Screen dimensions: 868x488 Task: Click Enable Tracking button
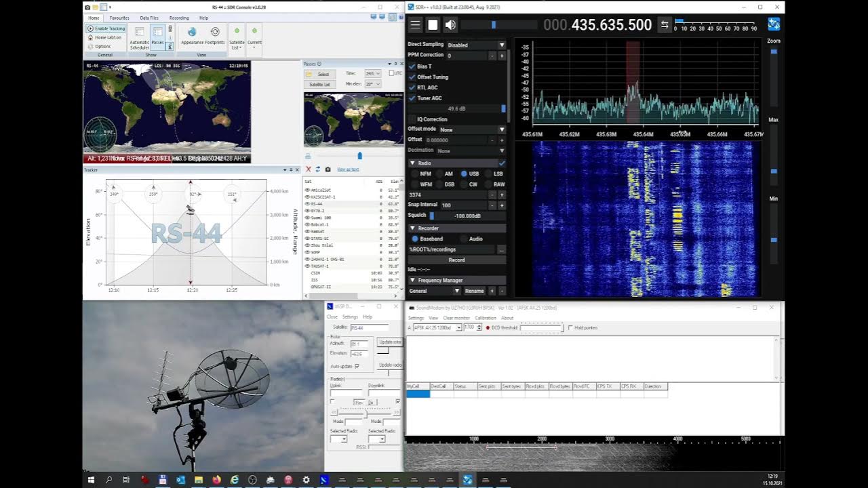click(105, 28)
